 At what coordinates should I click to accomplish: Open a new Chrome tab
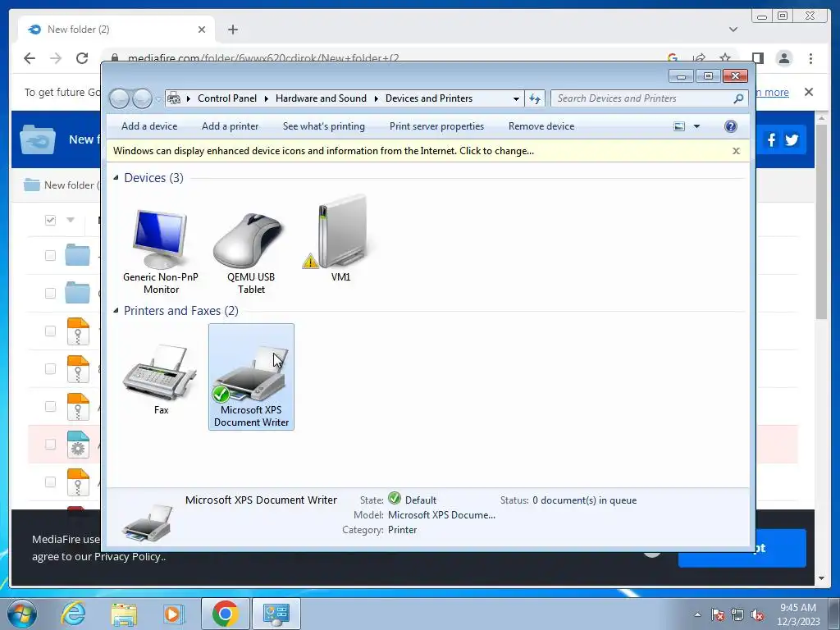point(232,30)
